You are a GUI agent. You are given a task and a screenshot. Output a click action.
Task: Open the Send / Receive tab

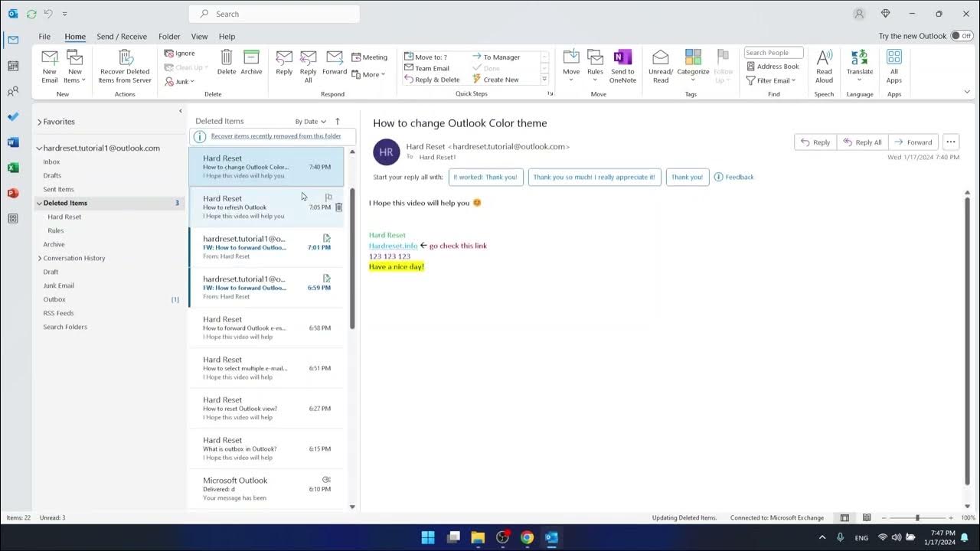[121, 36]
